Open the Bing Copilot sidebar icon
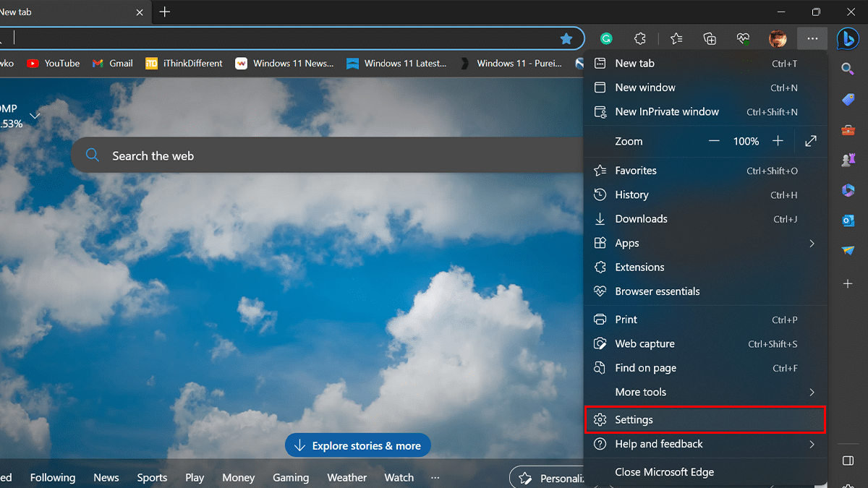This screenshot has height=488, width=868. (x=848, y=38)
